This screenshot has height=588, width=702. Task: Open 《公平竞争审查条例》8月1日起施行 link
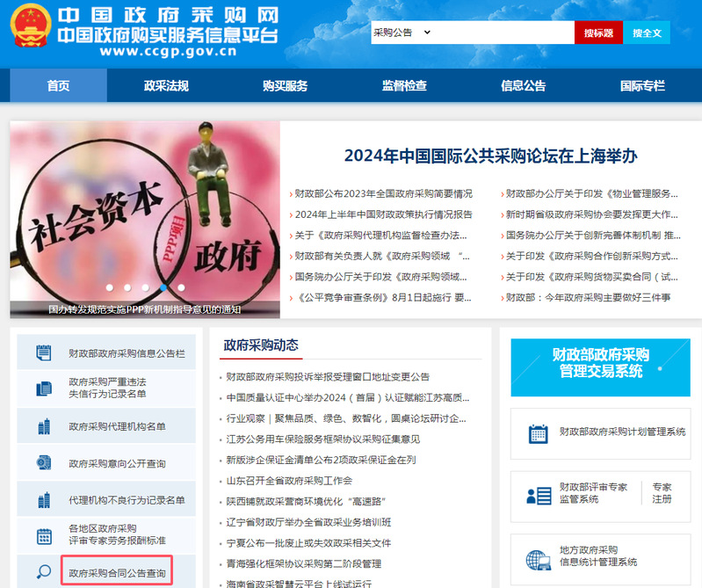pyautogui.click(x=383, y=297)
